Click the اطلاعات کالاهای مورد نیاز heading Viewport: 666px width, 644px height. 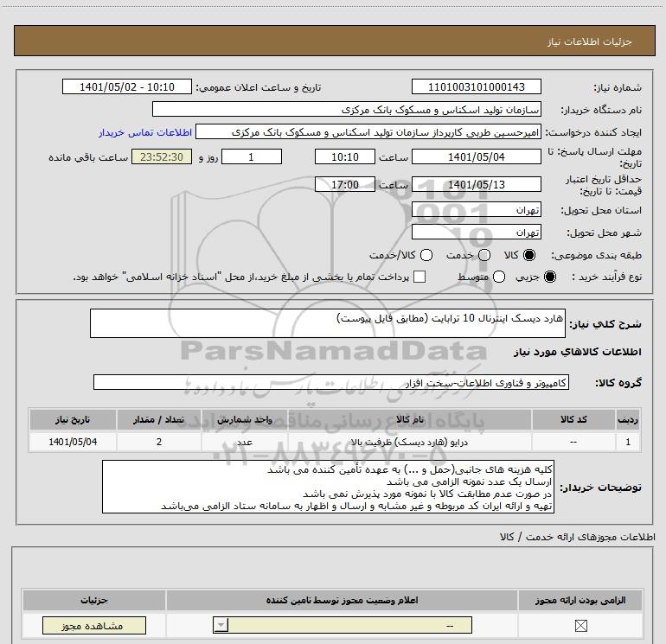(x=577, y=352)
